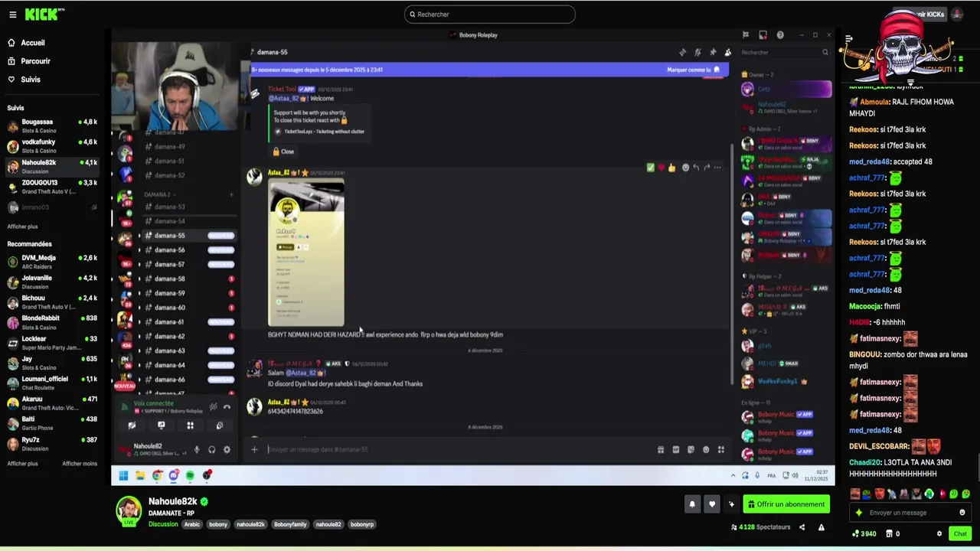Collapse the Kick chat panel
This screenshot has height=551, width=980.
[x=848, y=39]
